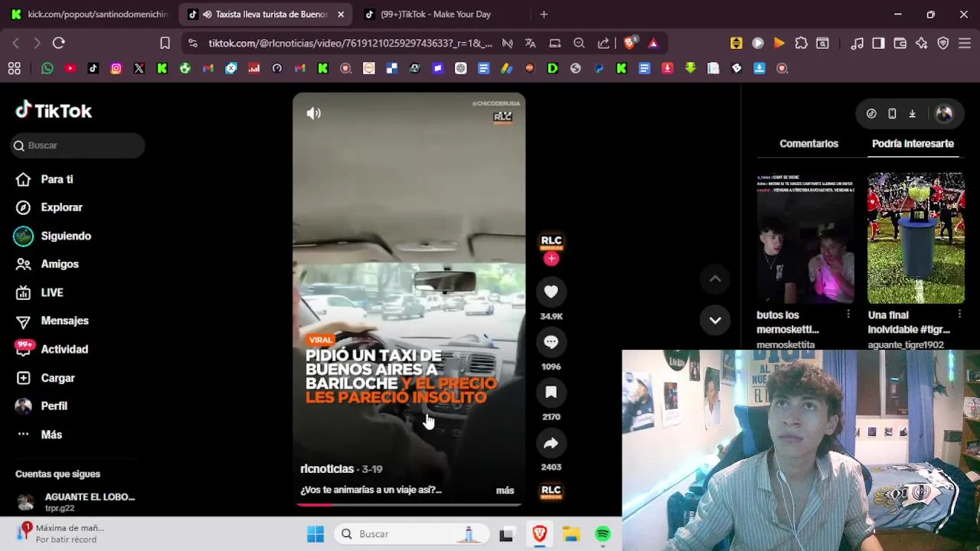Follow rlcnoticias with the red plus button
Screen dimensions: 980x551
[x=551, y=259]
